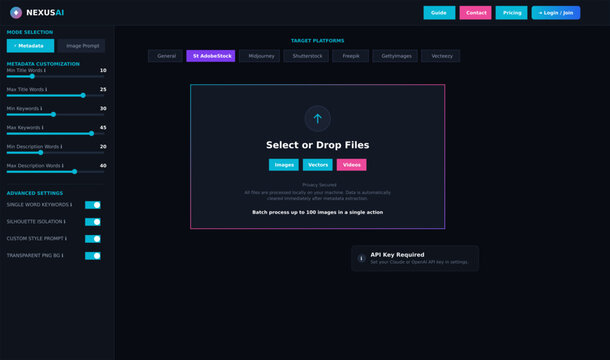Click the Select or Drop Files heading
Screen dimensions: 610x360
pos(317,145)
